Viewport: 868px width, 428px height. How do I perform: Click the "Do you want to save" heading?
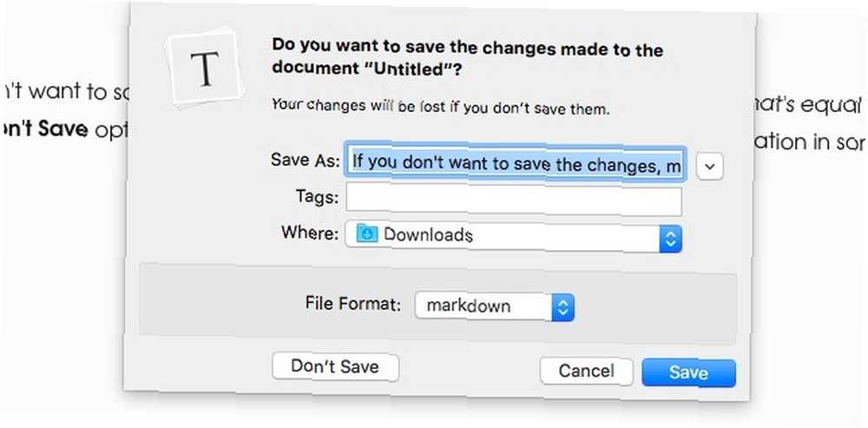tap(468, 59)
